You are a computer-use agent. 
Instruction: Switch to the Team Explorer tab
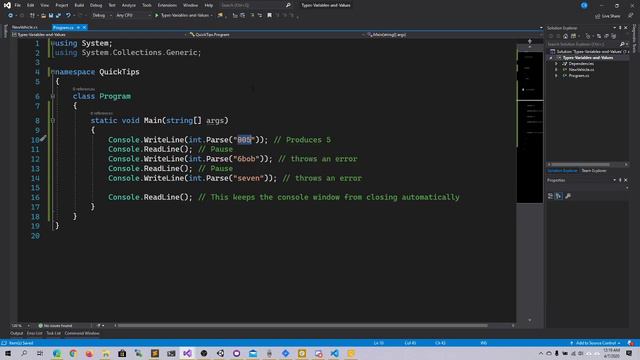pos(594,171)
